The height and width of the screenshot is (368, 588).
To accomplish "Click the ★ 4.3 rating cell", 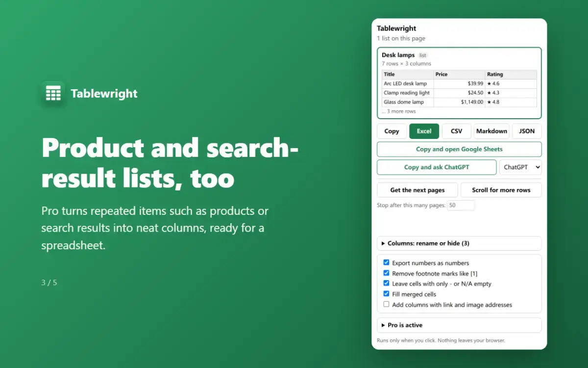I will click(511, 93).
